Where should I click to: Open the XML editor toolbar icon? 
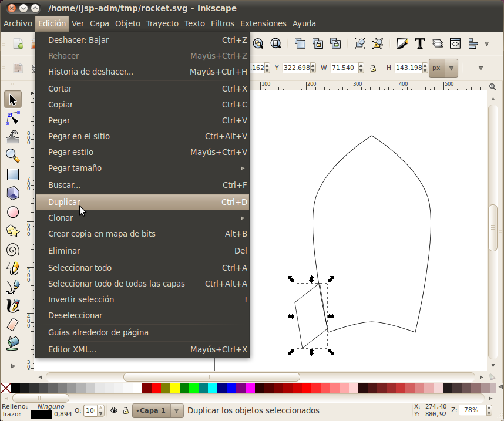(x=455, y=43)
